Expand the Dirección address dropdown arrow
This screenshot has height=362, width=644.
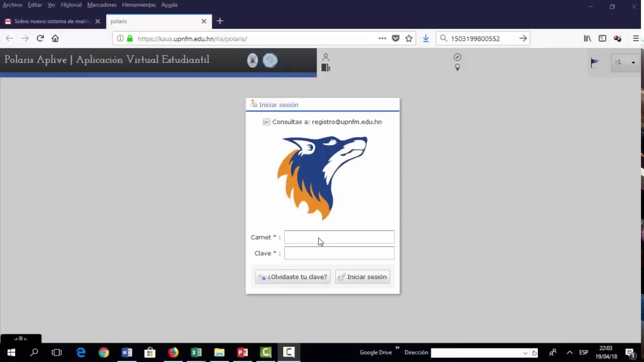[525, 353]
